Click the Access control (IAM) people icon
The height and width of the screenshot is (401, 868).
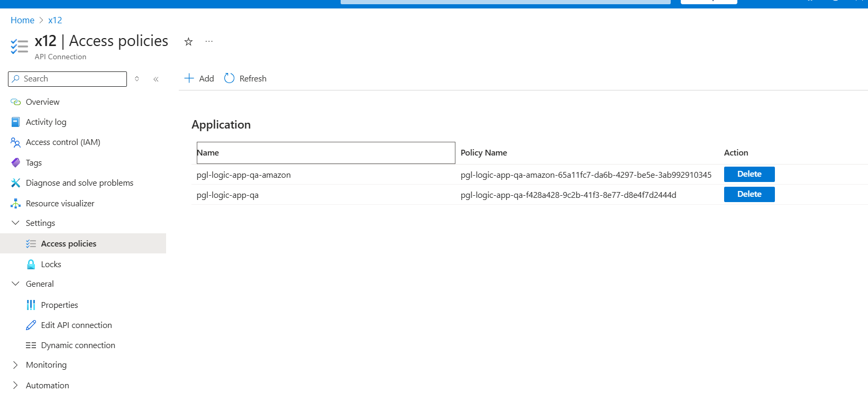pyautogui.click(x=16, y=142)
